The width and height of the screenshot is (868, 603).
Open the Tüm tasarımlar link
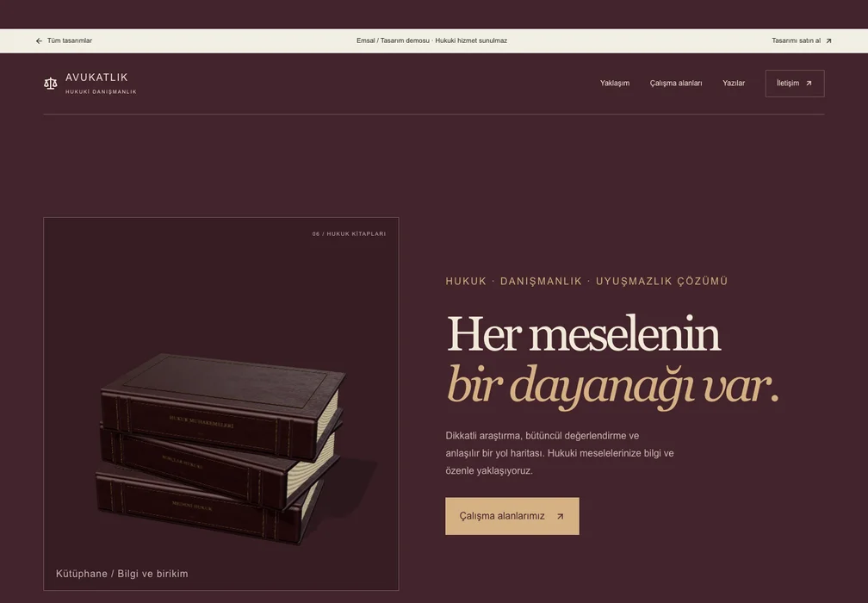[x=64, y=41]
